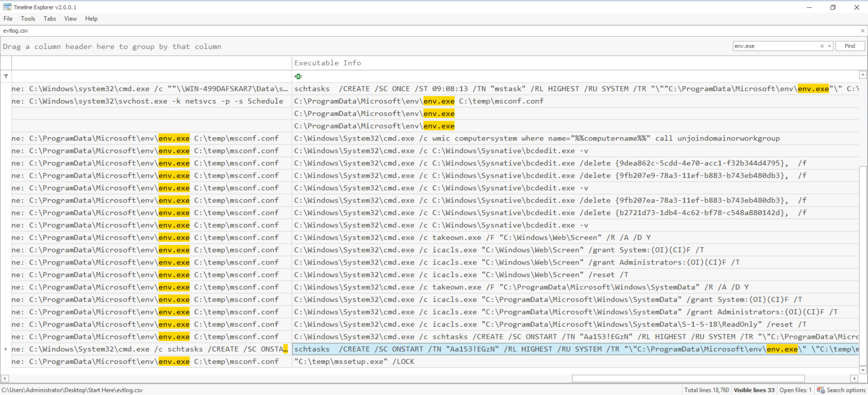868x395 pixels.
Task: Select the cmd.exe /c schtasks ONSTART Aa153!EGzN cell
Action: [x=575, y=337]
